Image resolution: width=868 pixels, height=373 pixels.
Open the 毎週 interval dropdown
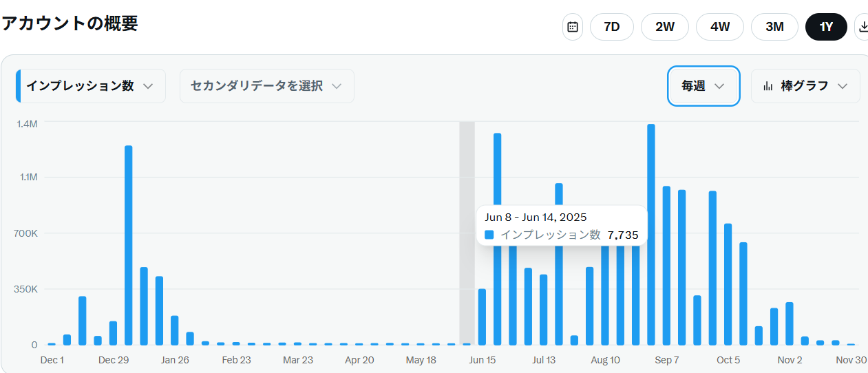(703, 86)
